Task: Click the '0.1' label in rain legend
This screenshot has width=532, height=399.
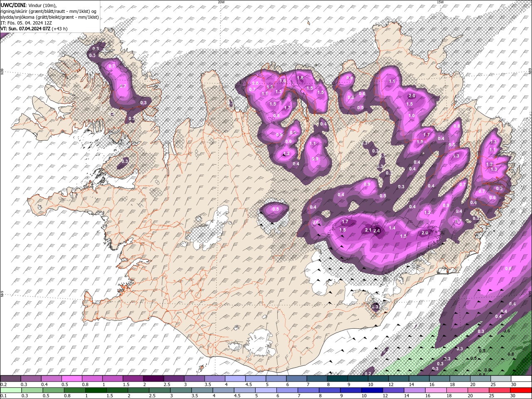Action: click(4, 396)
